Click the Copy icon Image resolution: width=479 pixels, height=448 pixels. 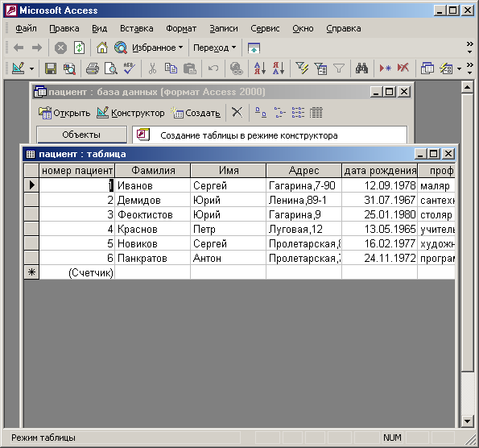pos(171,68)
